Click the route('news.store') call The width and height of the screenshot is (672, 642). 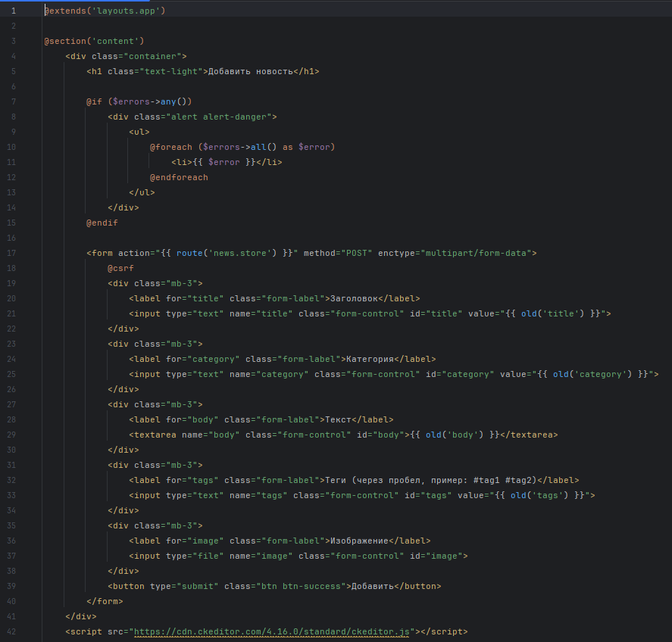[x=227, y=253]
